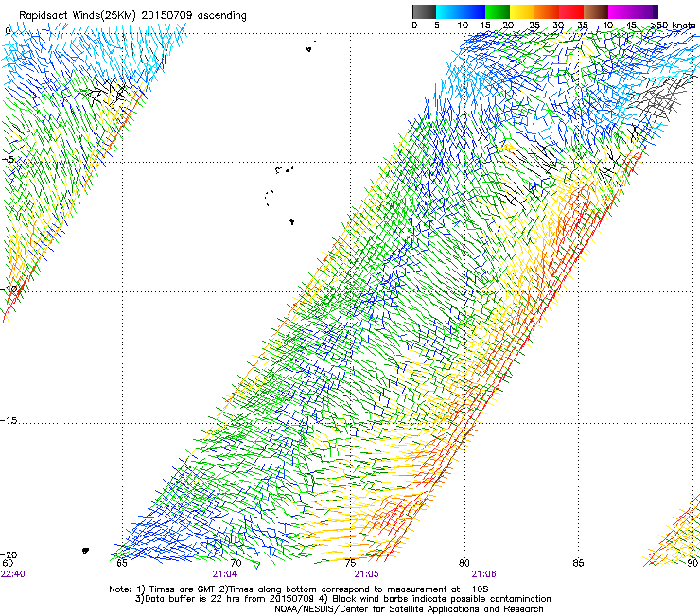Click the '45' label under the color scale
700x615 pixels.
tap(631, 26)
